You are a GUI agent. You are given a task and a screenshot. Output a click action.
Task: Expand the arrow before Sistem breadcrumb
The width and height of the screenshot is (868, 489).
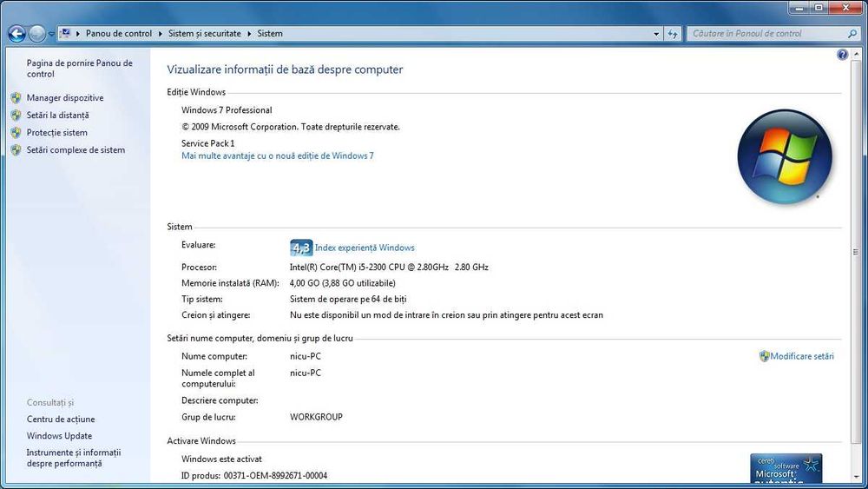point(250,34)
